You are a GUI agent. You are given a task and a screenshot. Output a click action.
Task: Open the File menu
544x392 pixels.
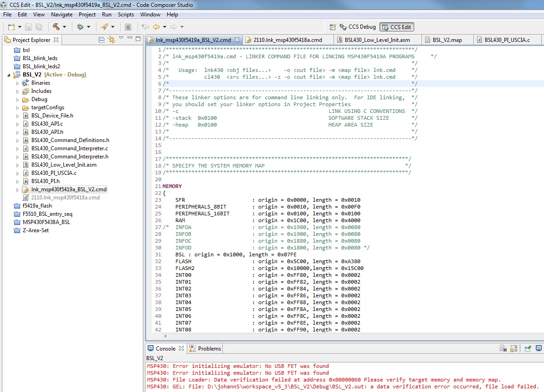coord(7,15)
